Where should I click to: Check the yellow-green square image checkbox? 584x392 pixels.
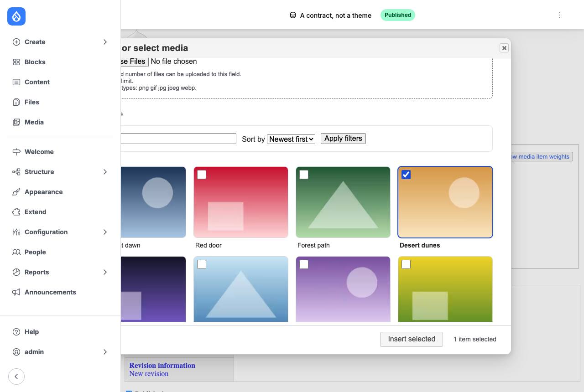click(406, 264)
